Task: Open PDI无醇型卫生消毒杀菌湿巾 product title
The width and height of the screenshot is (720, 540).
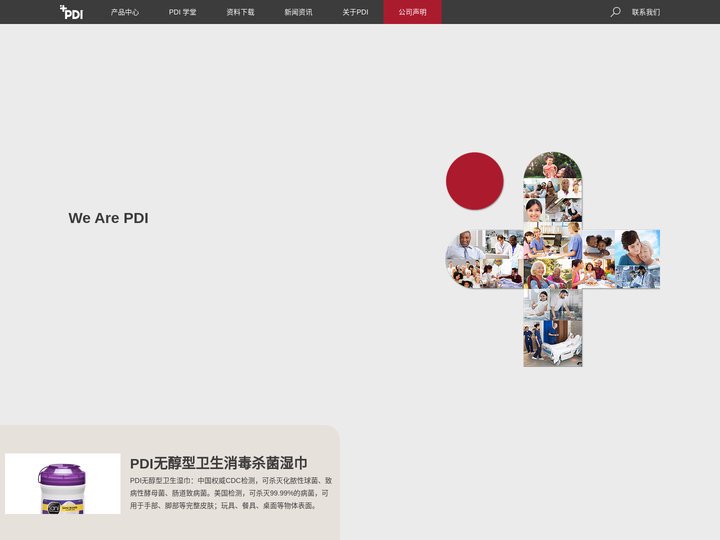Action: [219, 463]
